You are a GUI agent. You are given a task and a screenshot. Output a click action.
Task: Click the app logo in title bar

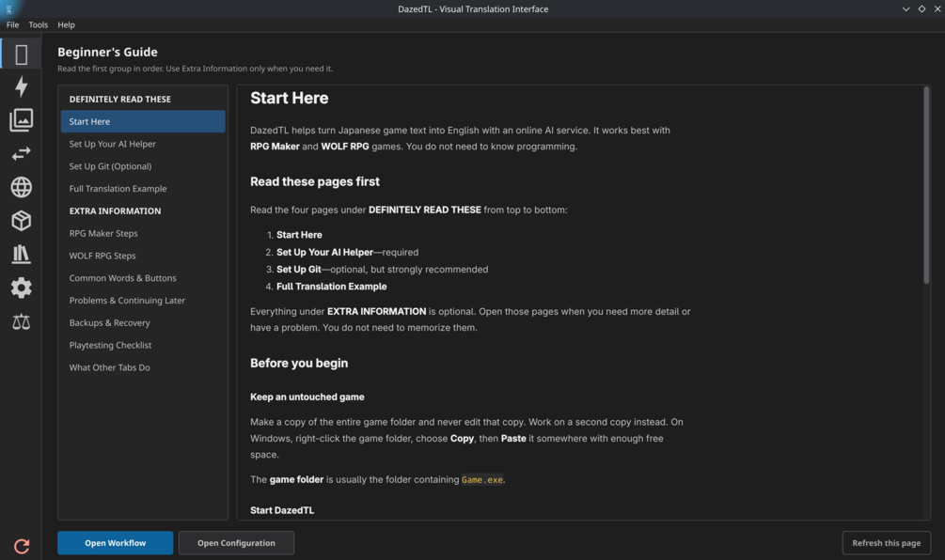(9, 8)
